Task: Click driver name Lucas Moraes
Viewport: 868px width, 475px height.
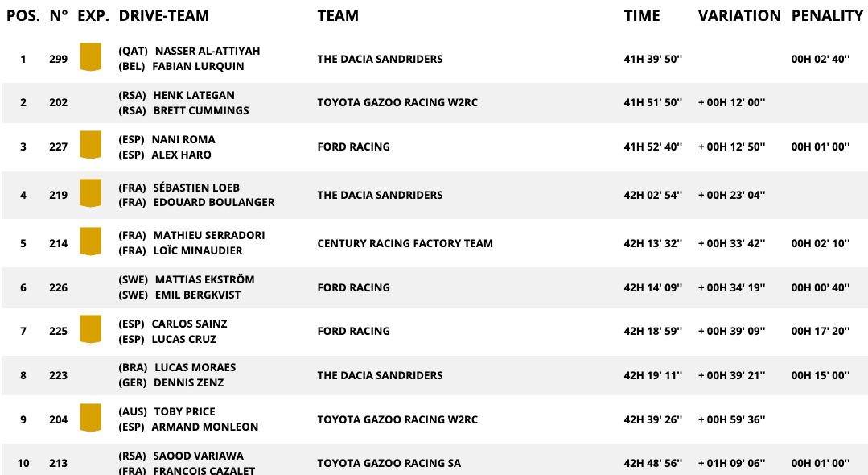Action: 195,367
